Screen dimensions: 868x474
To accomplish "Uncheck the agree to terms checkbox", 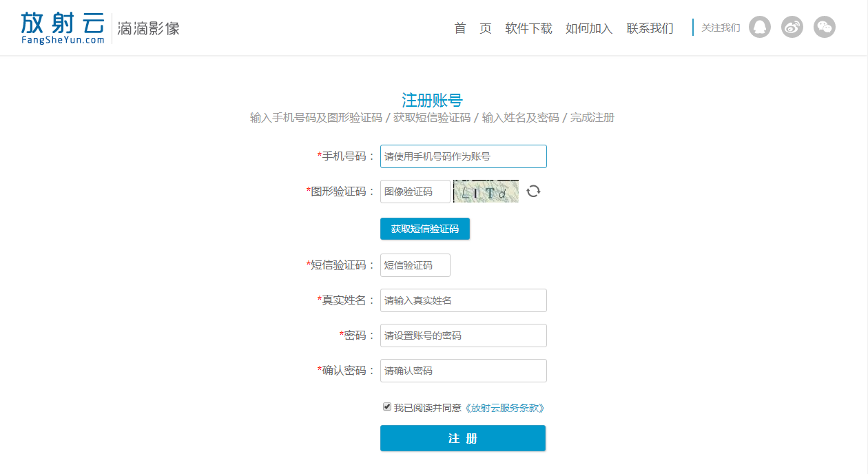I will [x=387, y=406].
